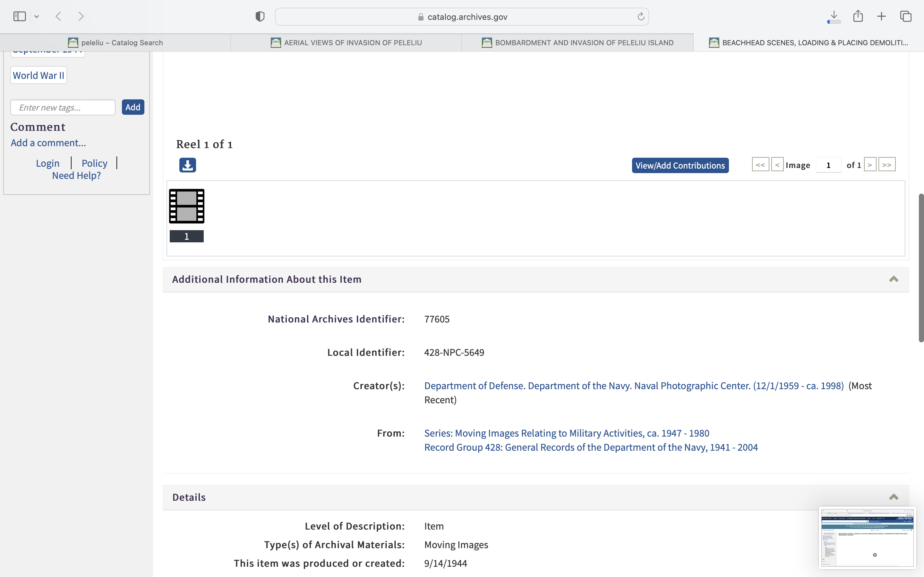The width and height of the screenshot is (924, 577).
Task: Click the blue reel download icon
Action: (187, 165)
